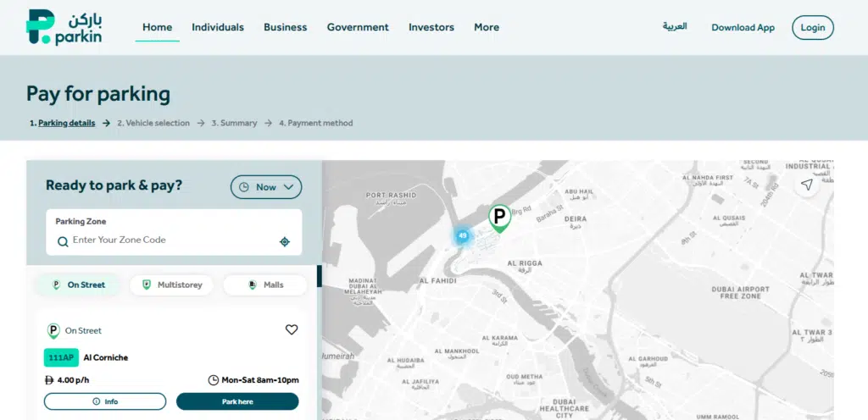Select the Malls tab
This screenshot has width=868, height=420.
[265, 285]
